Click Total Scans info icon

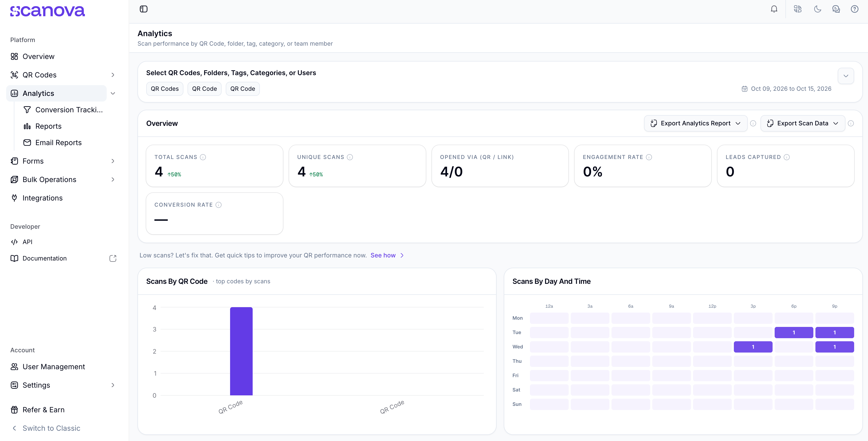coord(203,157)
